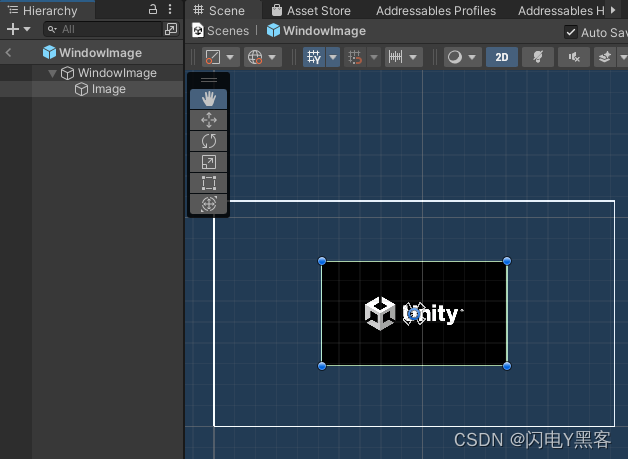This screenshot has width=628, height=459.
Task: Open the Hierarchy panel three-dot menu
Action: pyautogui.click(x=170, y=9)
